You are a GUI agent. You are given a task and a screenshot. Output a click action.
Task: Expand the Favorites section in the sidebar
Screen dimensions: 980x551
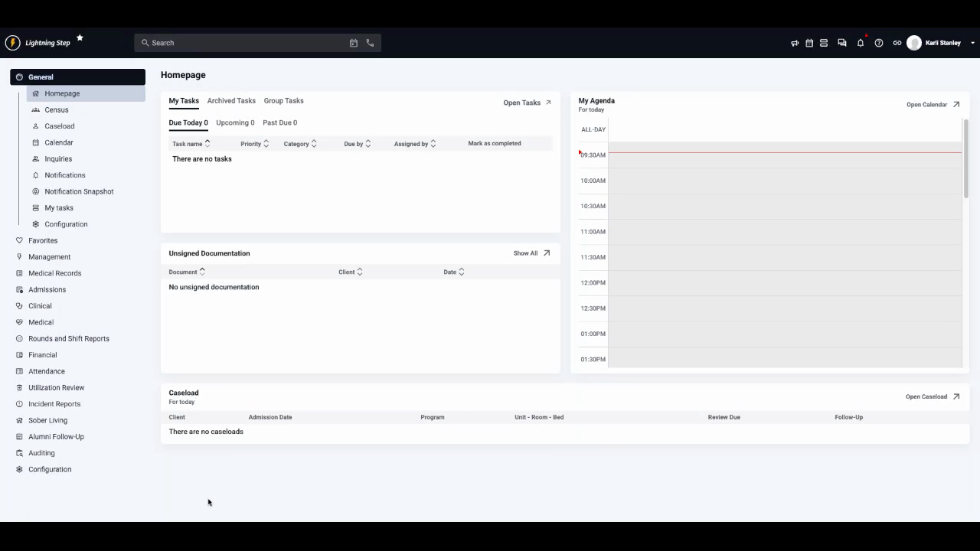tap(43, 240)
